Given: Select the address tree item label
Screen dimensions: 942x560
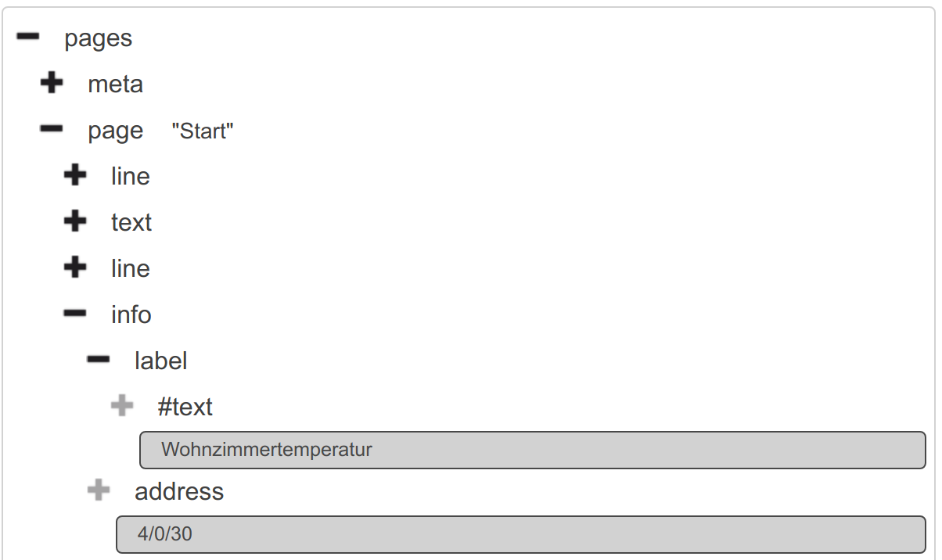Looking at the screenshot, I should 179,492.
